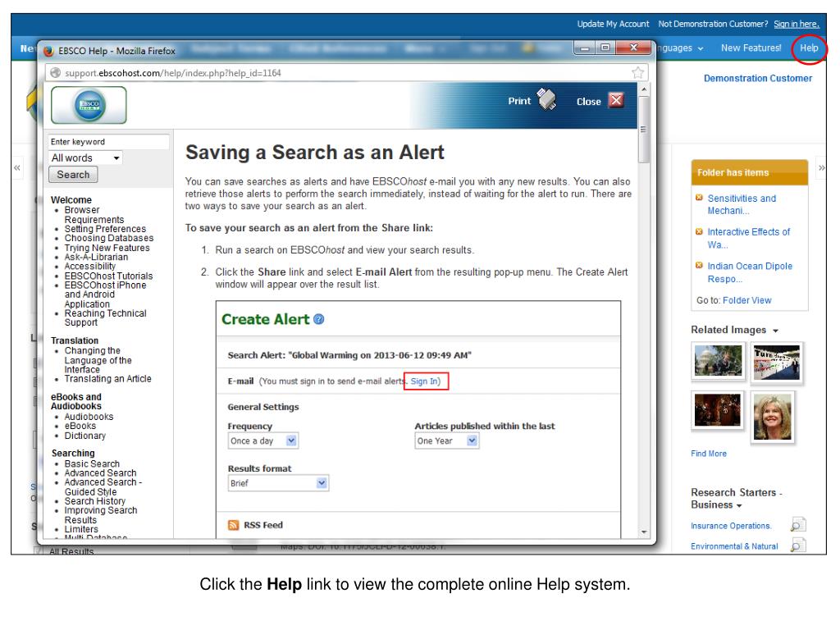
Task: Open Reaching Technical Support help topic
Action: click(x=106, y=317)
